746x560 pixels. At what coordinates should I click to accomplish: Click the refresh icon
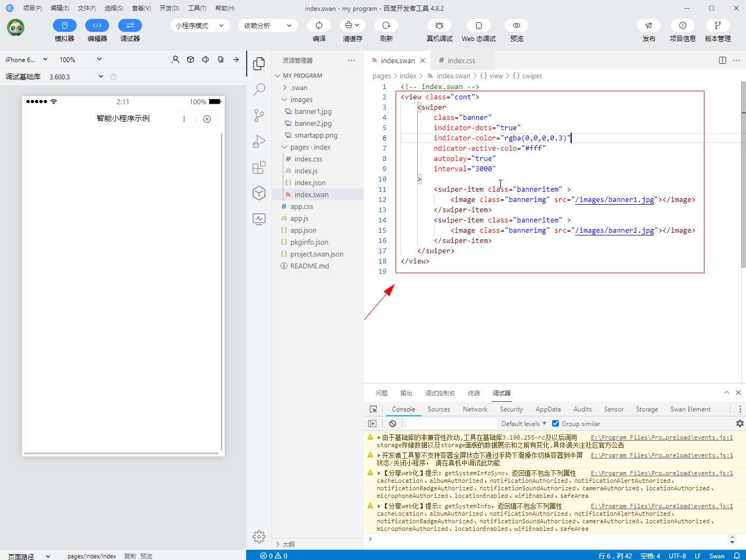click(386, 25)
